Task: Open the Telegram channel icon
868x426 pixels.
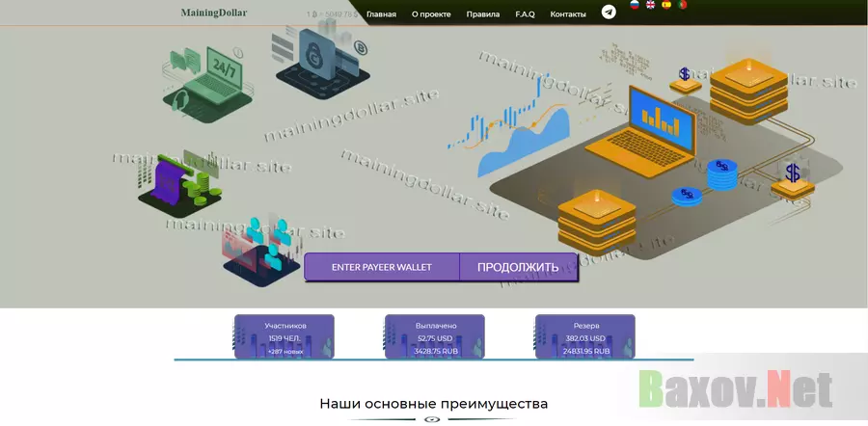Action: pyautogui.click(x=609, y=13)
